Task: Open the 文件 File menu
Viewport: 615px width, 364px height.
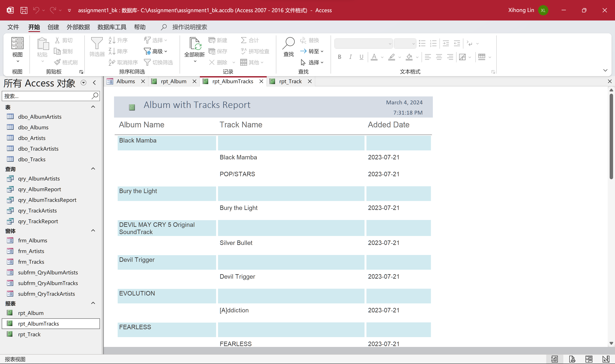Action: (13, 27)
